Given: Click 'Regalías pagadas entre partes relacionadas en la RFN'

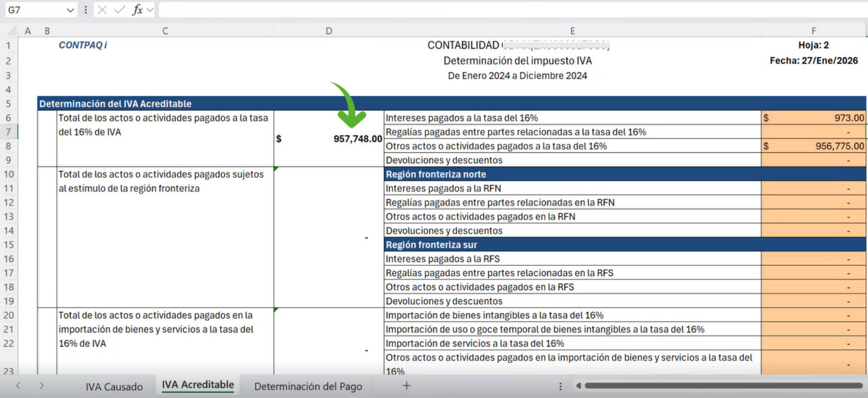Looking at the screenshot, I should (500, 202).
